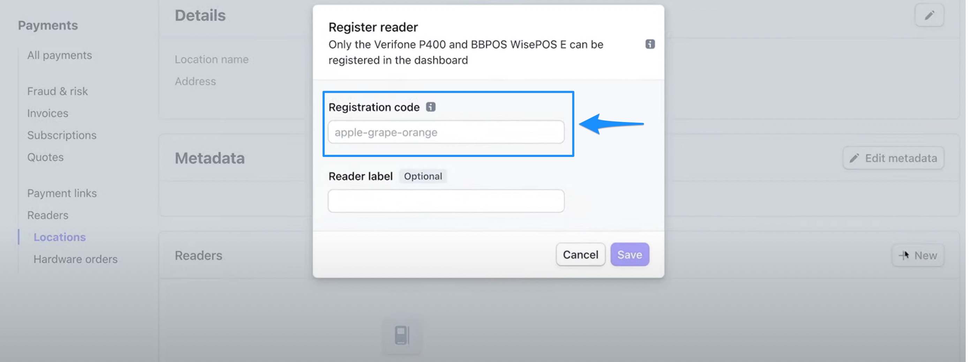The height and width of the screenshot is (362, 980).
Task: Click the Registration code input field
Action: 446,132
